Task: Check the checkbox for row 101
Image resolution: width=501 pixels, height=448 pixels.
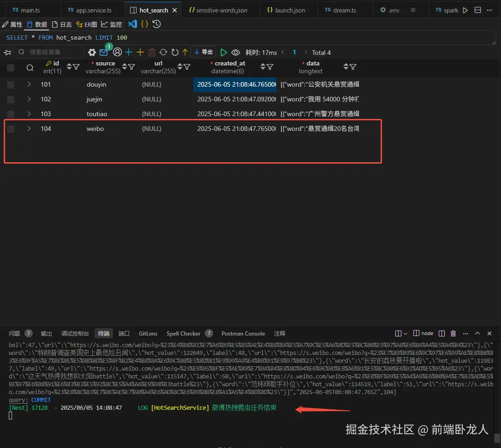Action: (11, 84)
